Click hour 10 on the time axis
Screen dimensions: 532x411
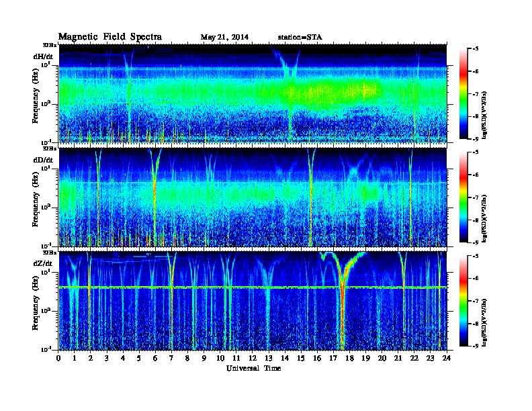point(220,358)
